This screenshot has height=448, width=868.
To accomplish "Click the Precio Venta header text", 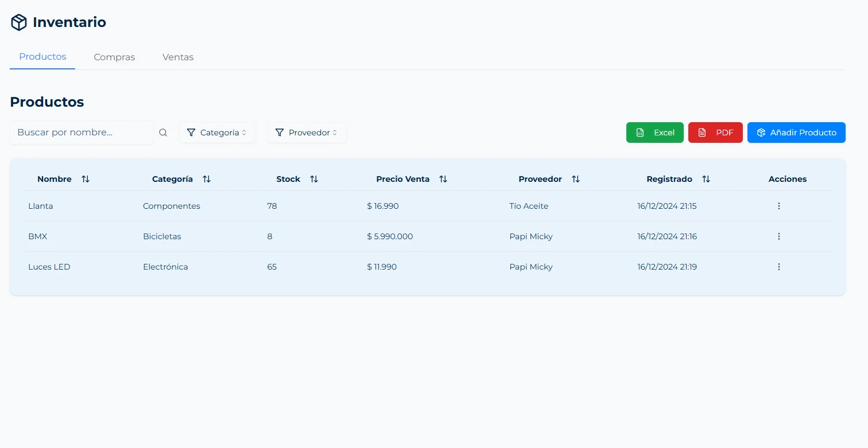I will [403, 179].
